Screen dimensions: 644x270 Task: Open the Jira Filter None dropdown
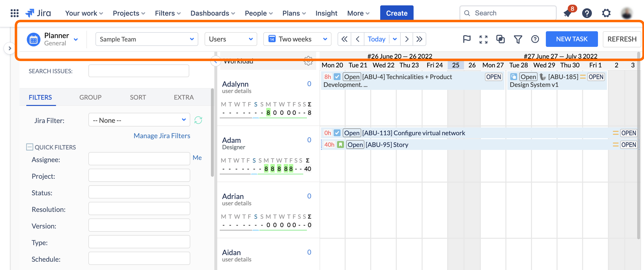[139, 120]
